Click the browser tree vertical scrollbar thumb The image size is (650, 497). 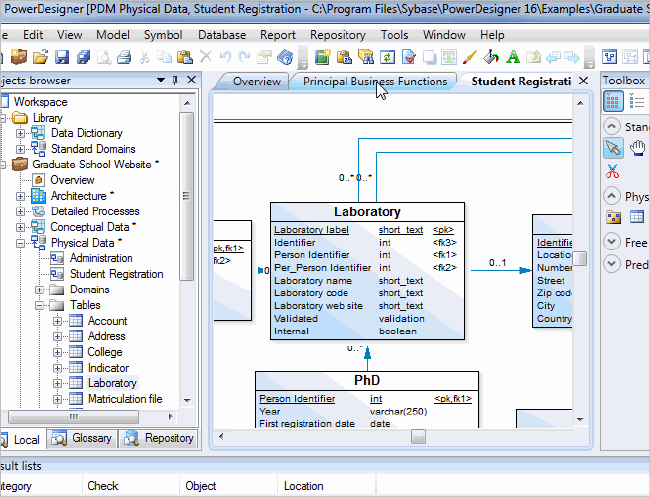(x=187, y=196)
